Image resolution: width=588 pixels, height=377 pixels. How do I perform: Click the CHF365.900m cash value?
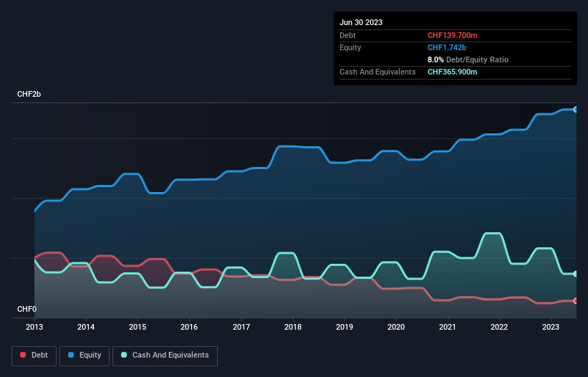tap(452, 72)
